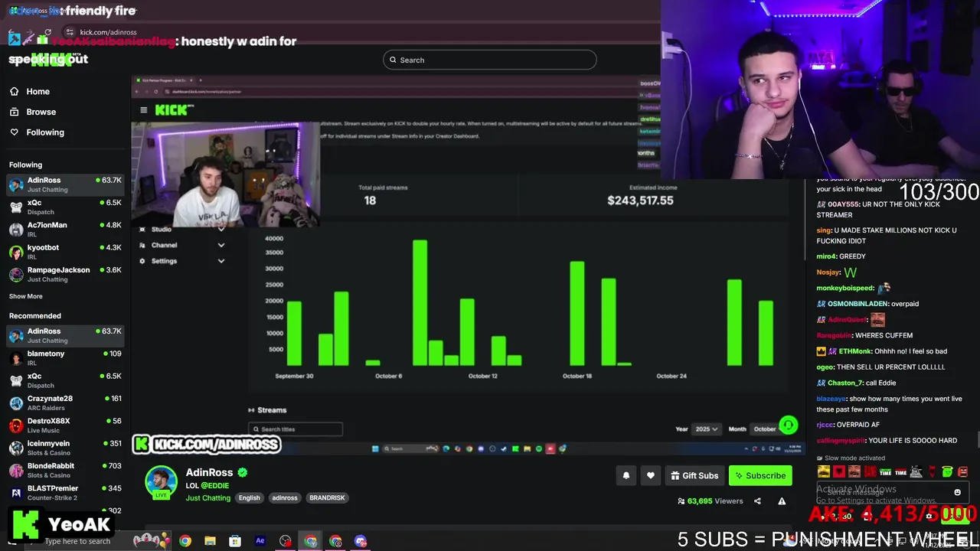Open RampageJackson channel in sidebar
This screenshot has height=551, width=980.
click(x=65, y=274)
